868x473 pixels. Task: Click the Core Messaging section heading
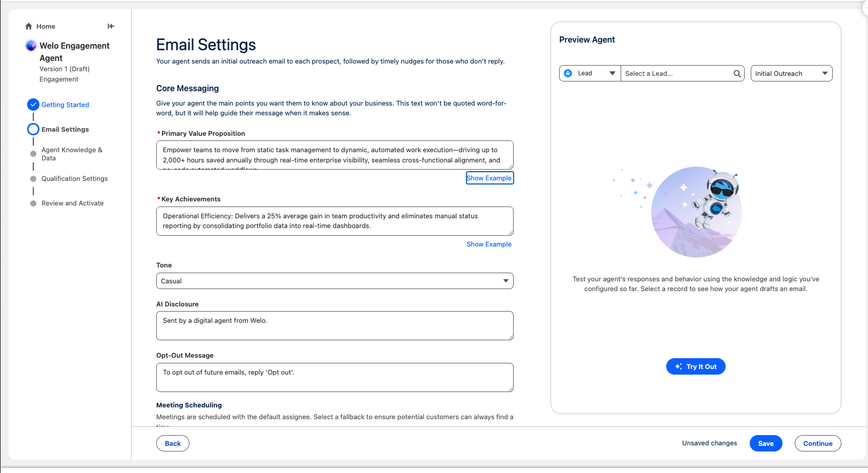tap(187, 88)
